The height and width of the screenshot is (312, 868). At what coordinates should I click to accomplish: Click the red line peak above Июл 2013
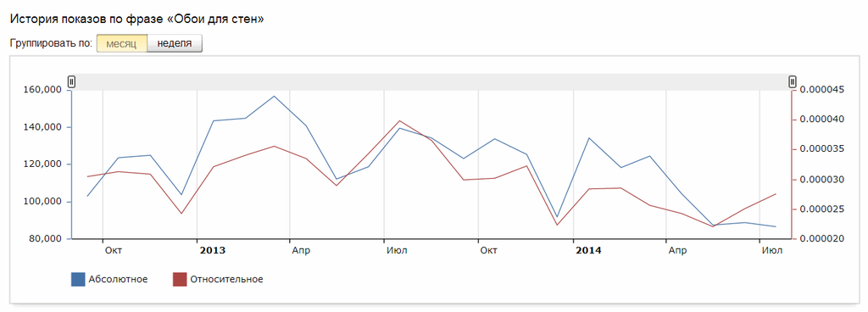tap(399, 120)
